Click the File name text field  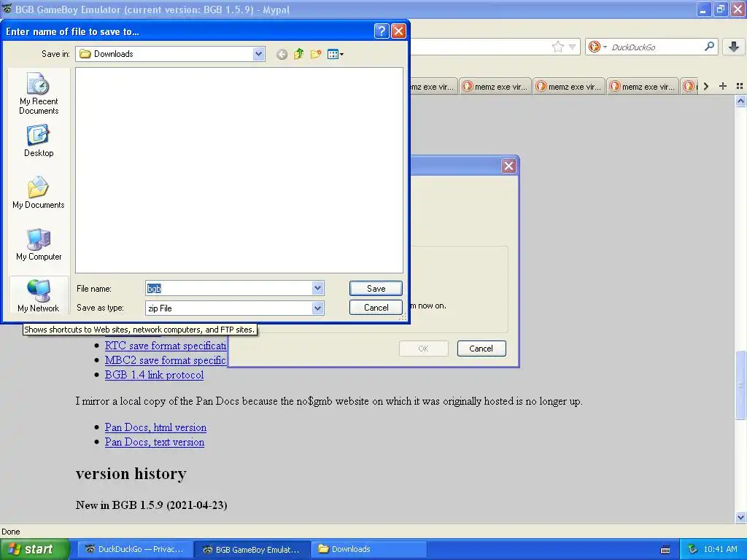pyautogui.click(x=229, y=288)
